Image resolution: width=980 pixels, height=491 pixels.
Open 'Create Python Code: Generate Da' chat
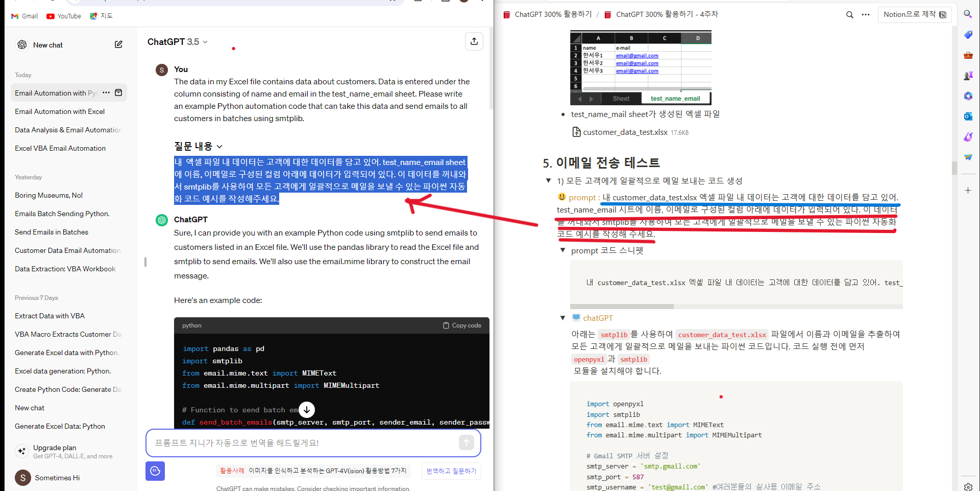coord(68,389)
